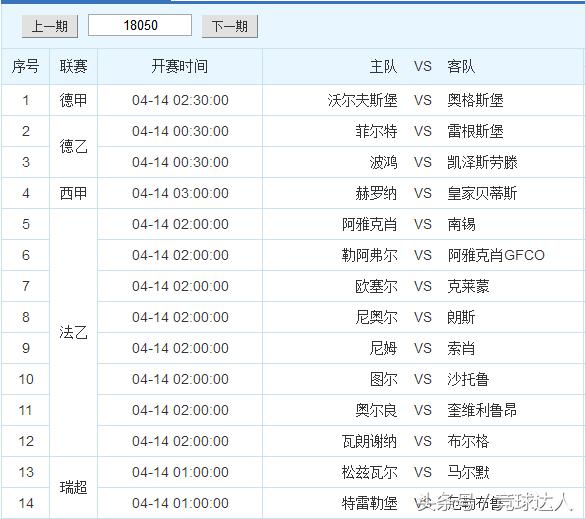Image resolution: width=585 pixels, height=519 pixels.
Task: Click home team 菲尔特
Action: pyautogui.click(x=376, y=131)
